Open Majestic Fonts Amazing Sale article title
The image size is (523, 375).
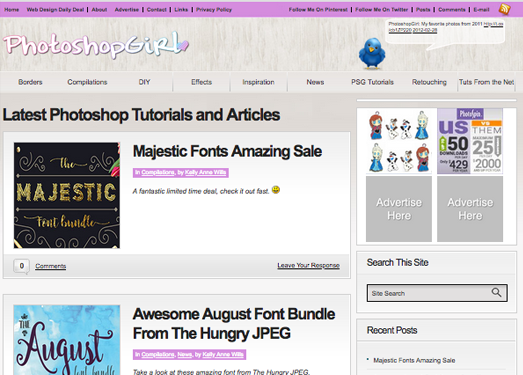[x=227, y=151]
